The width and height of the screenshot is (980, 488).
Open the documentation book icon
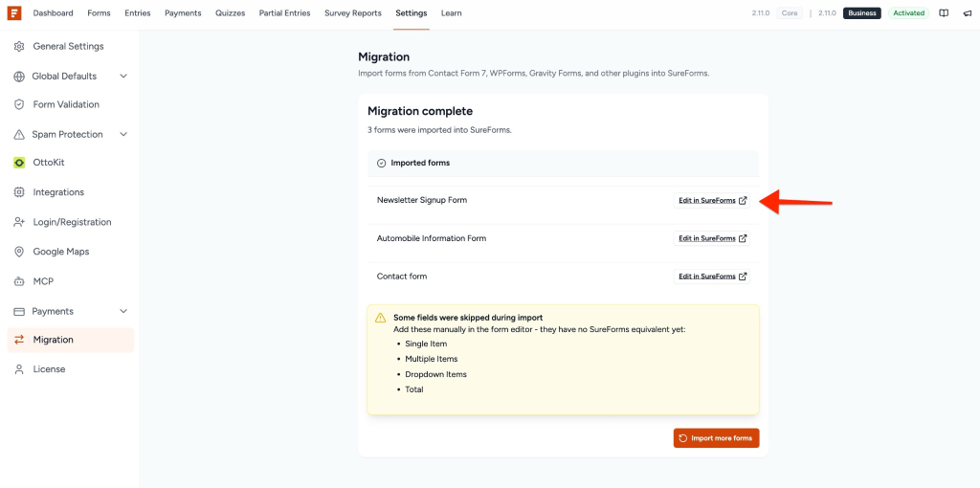944,13
